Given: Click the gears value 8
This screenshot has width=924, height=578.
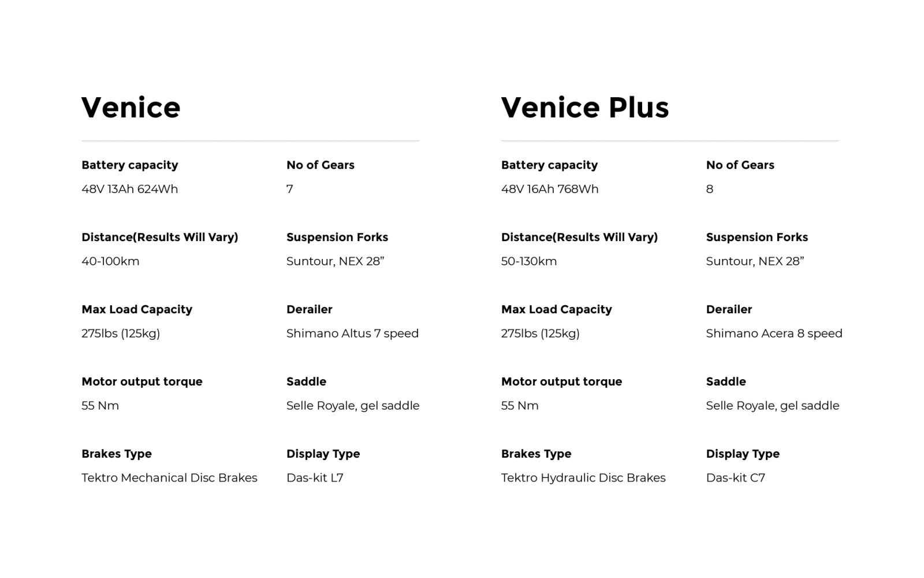Looking at the screenshot, I should click(709, 189).
